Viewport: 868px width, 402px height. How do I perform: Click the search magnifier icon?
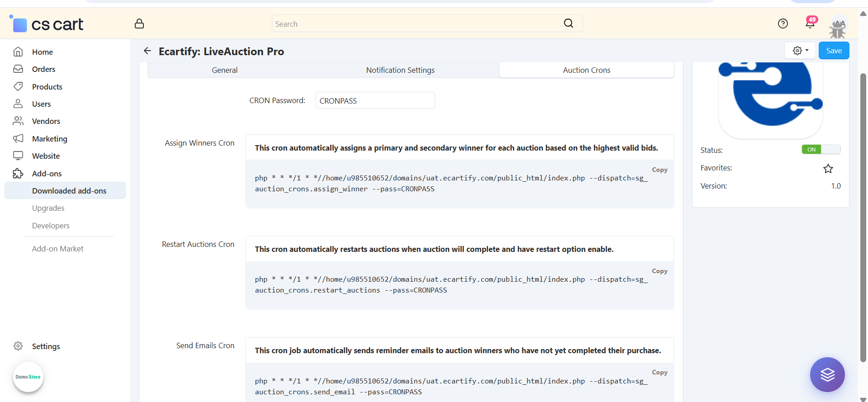tap(568, 24)
